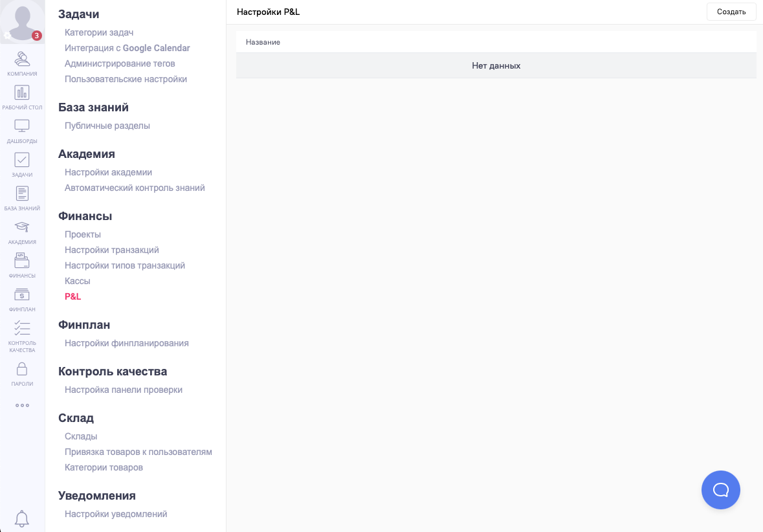This screenshot has height=532, width=763.
Task: Open the Контроль качества checklist icon
Action: coord(22,328)
